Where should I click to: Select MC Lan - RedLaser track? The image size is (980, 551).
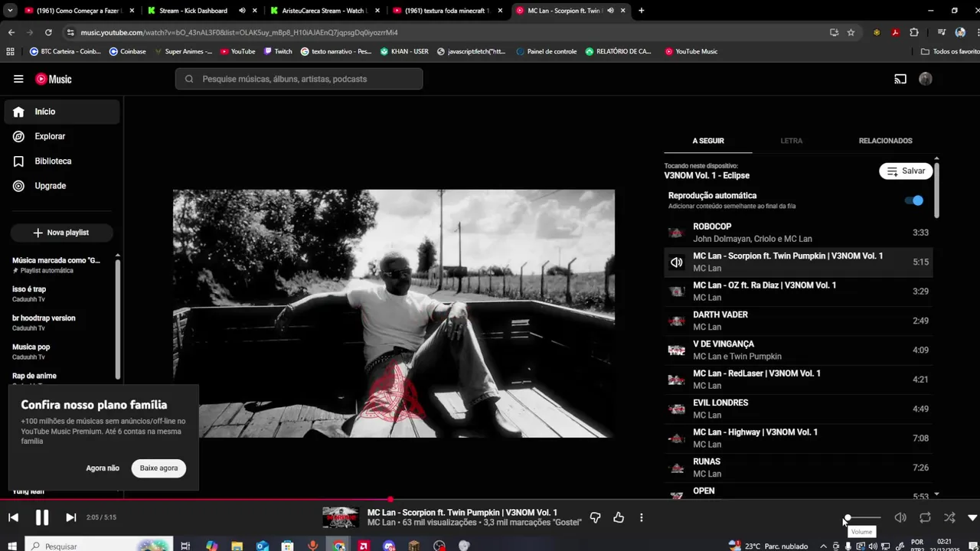(x=799, y=380)
